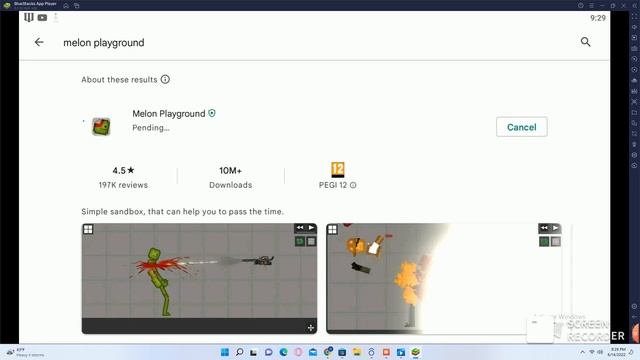Tap the 'Pending...' status text

[151, 128]
